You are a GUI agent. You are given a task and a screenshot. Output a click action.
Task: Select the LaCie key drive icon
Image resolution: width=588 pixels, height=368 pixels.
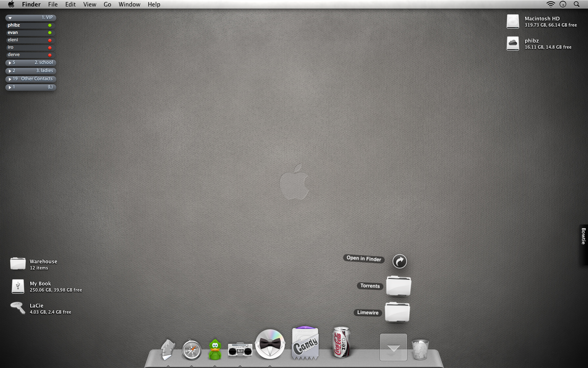[18, 308]
